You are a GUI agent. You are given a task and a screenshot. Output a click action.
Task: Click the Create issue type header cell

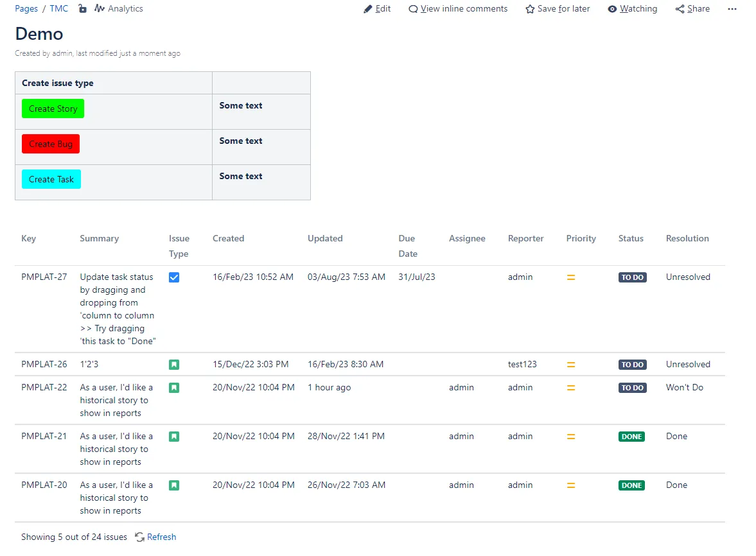click(114, 83)
